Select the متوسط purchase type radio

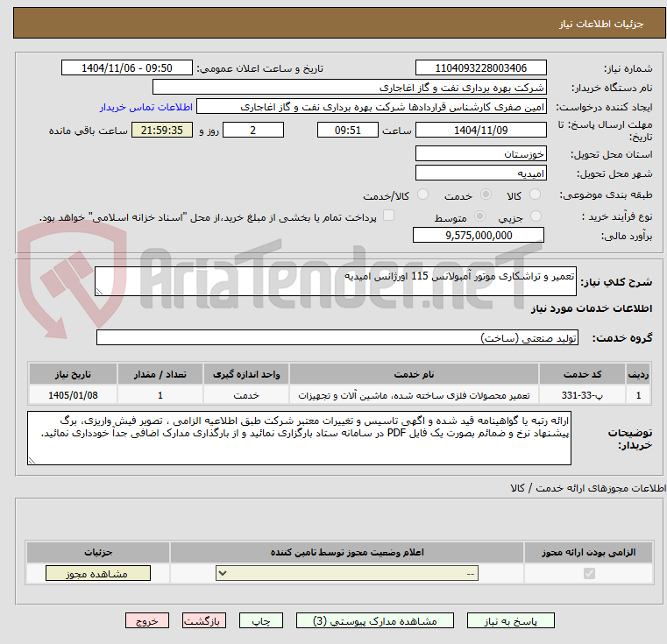pyautogui.click(x=479, y=216)
